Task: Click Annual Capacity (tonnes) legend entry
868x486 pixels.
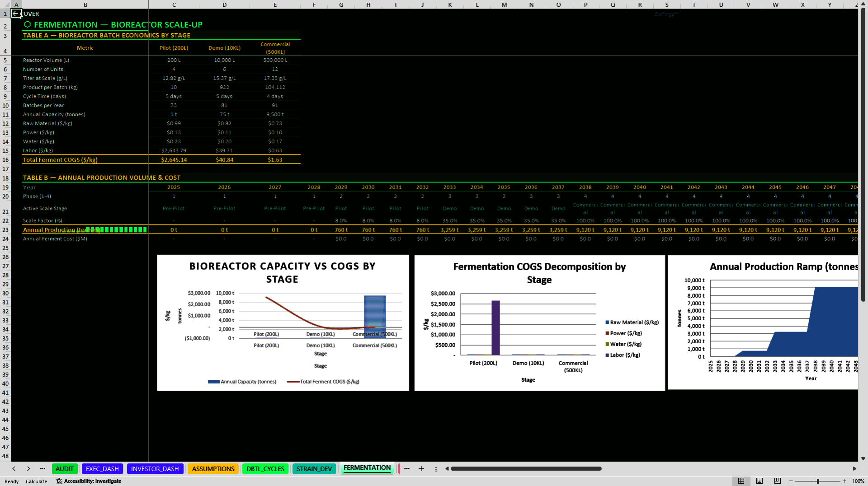Action: 242,382
